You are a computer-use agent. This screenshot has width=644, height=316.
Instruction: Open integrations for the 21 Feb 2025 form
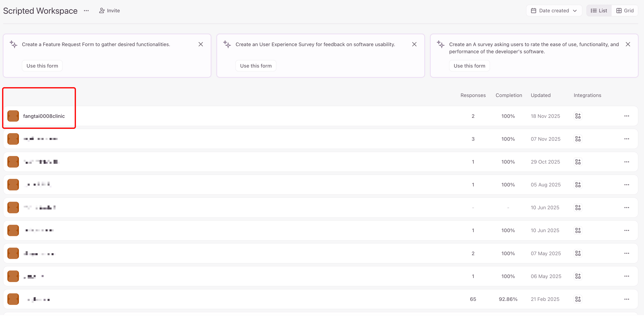coord(578,299)
